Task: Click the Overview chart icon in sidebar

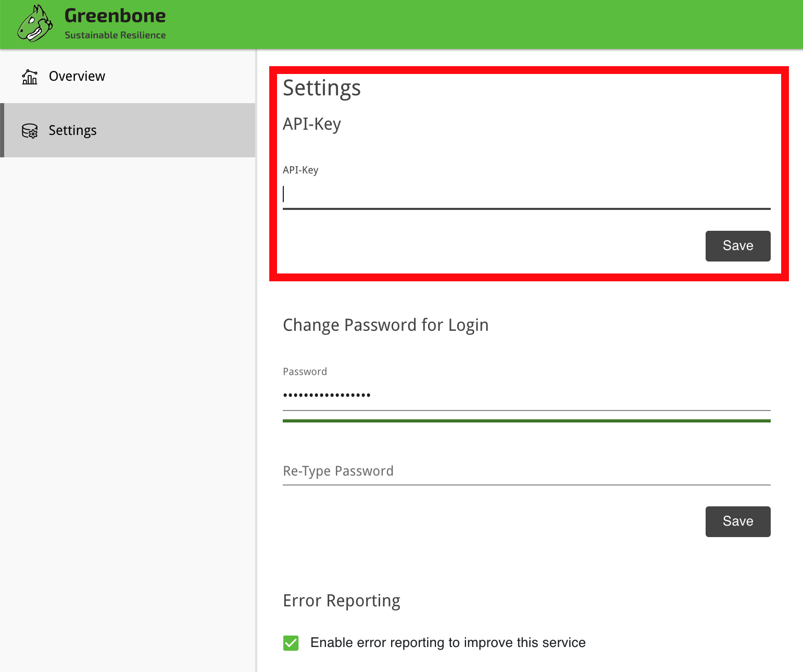Action: pyautogui.click(x=30, y=77)
